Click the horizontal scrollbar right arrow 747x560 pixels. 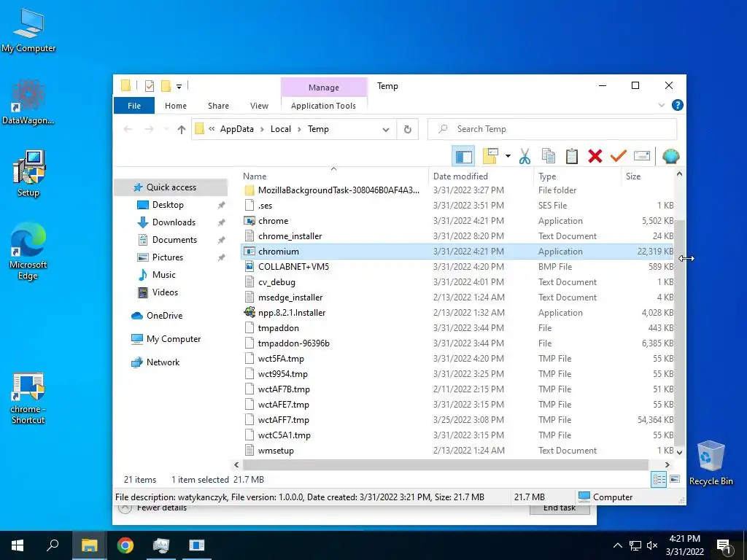tap(667, 464)
